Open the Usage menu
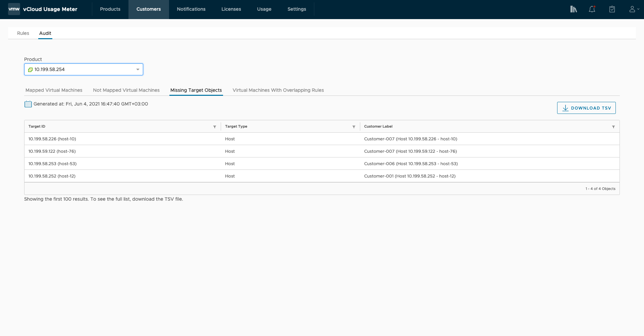 [x=264, y=9]
